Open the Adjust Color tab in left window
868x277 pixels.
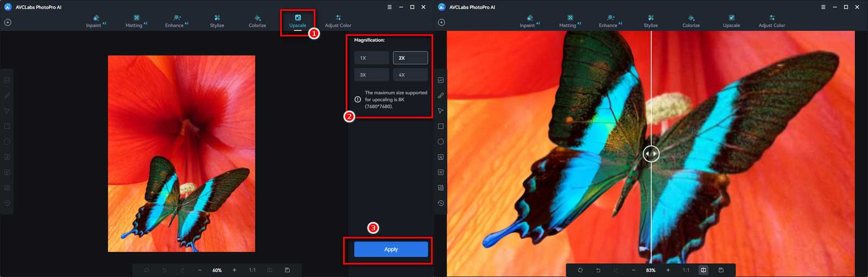[x=338, y=21]
